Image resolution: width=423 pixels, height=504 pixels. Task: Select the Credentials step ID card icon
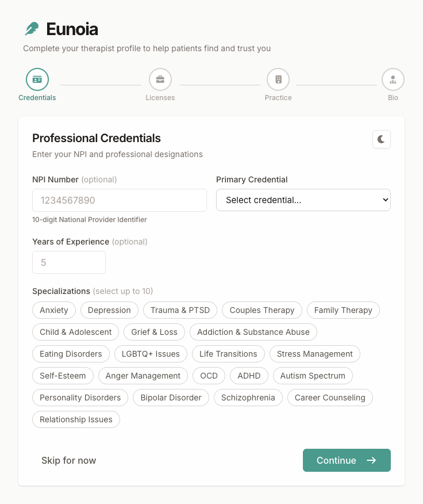point(37,79)
